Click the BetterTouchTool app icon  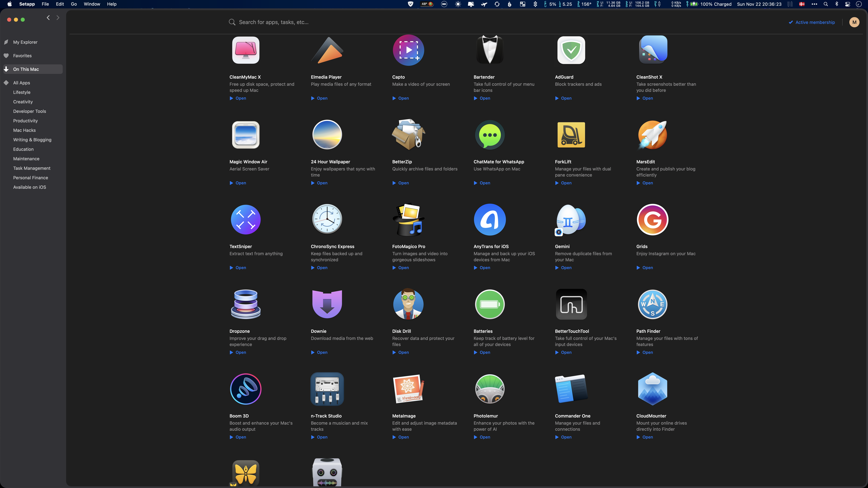(x=571, y=304)
